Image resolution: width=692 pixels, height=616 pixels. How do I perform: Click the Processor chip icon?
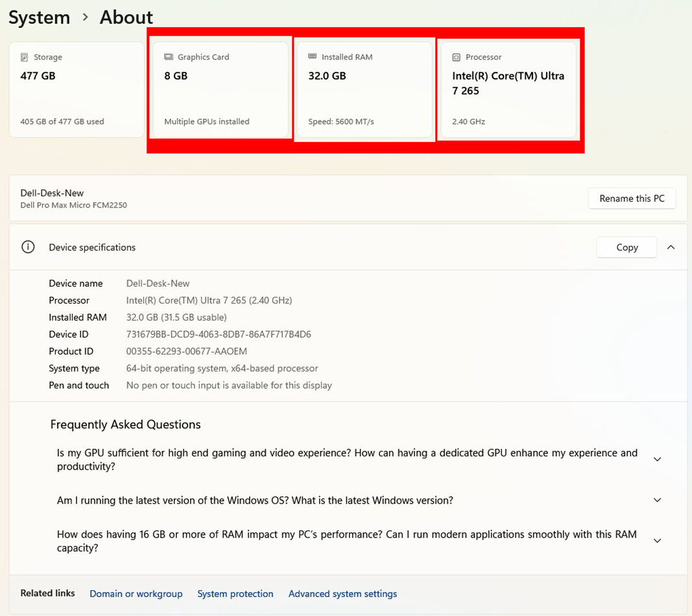457,57
